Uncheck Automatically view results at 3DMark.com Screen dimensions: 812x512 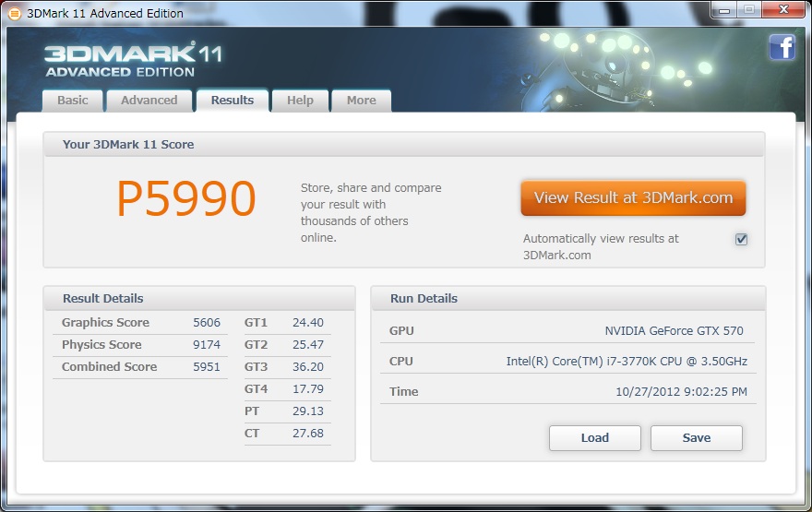[x=742, y=239]
